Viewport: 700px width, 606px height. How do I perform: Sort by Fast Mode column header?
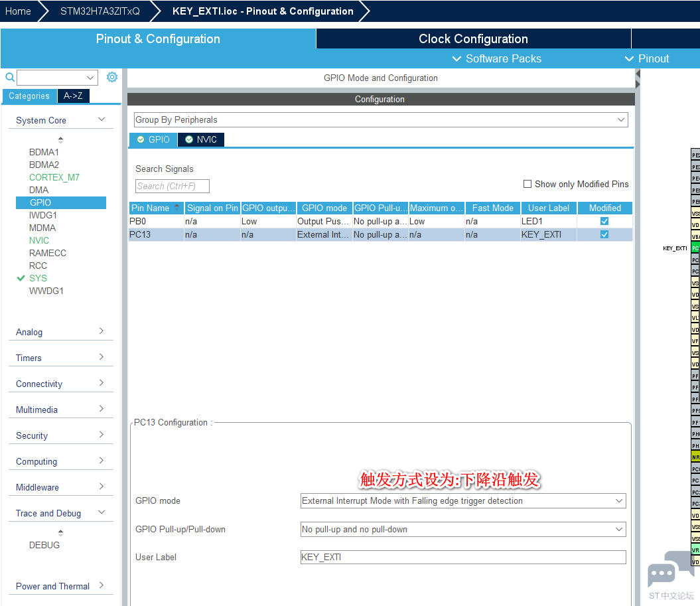(493, 208)
